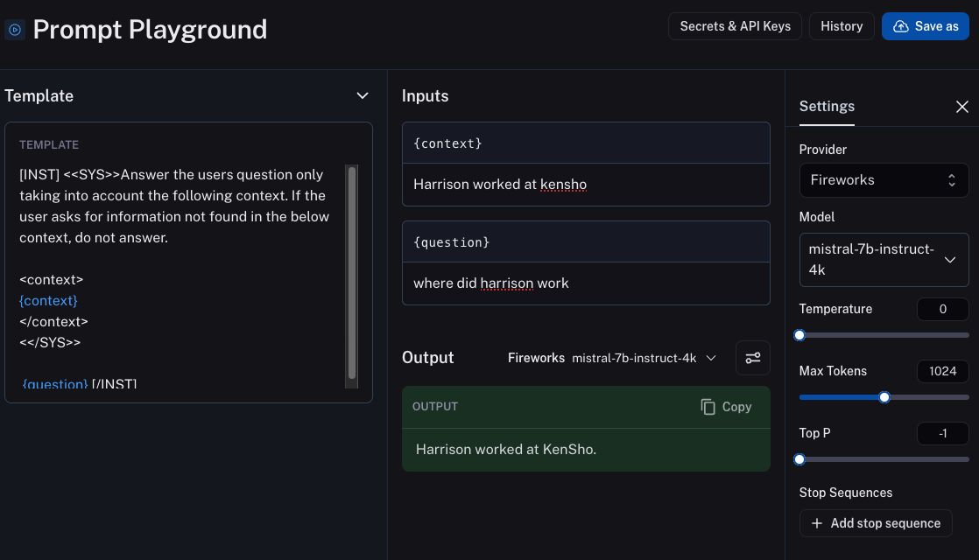Click the Copy icon in the output panel
This screenshot has width=979, height=560.
(x=708, y=407)
